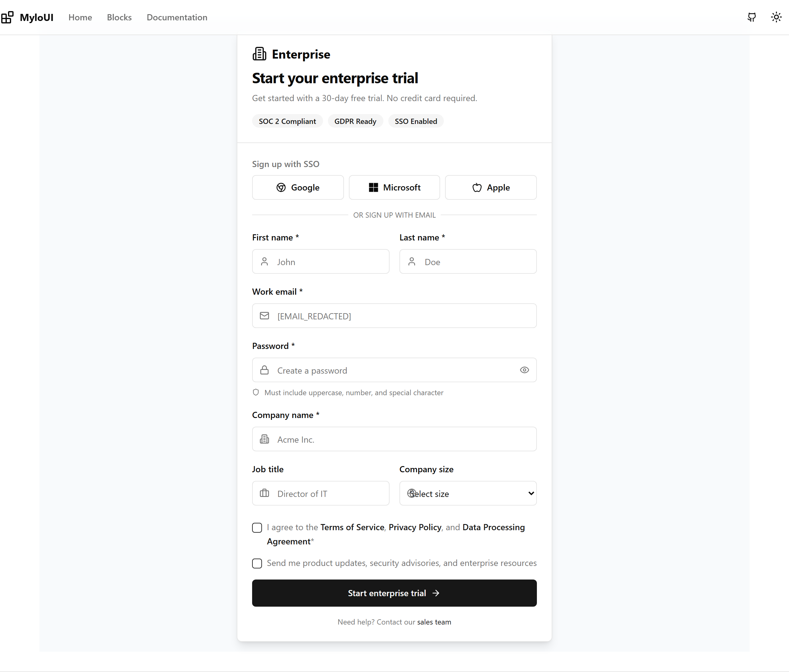Image resolution: width=789 pixels, height=672 pixels.
Task: Go to Home in the navbar
Action: point(80,17)
